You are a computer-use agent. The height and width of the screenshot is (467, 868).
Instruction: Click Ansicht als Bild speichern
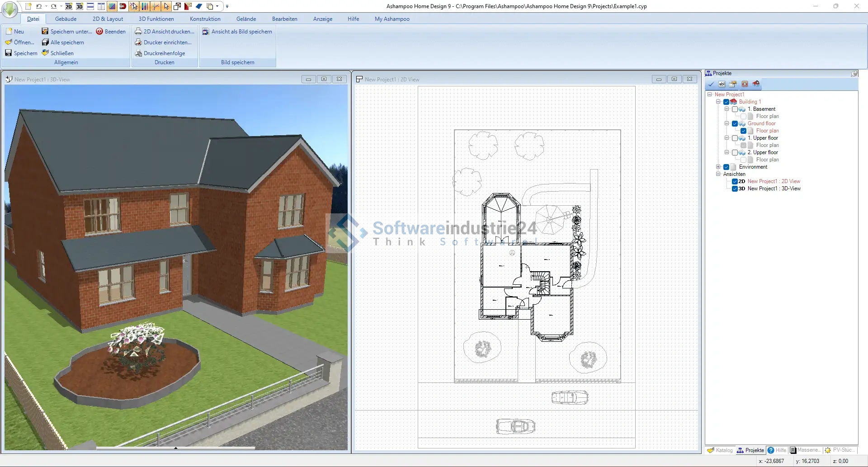click(x=237, y=32)
